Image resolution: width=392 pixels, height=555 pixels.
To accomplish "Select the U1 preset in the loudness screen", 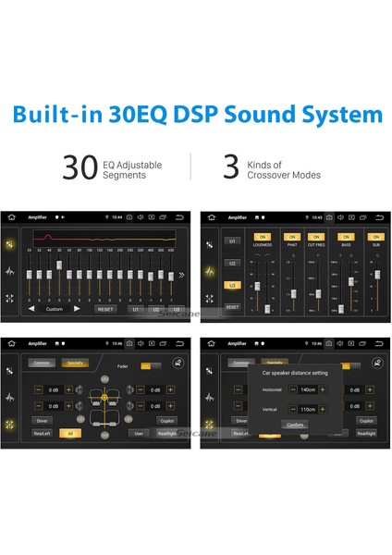I will pos(232,241).
